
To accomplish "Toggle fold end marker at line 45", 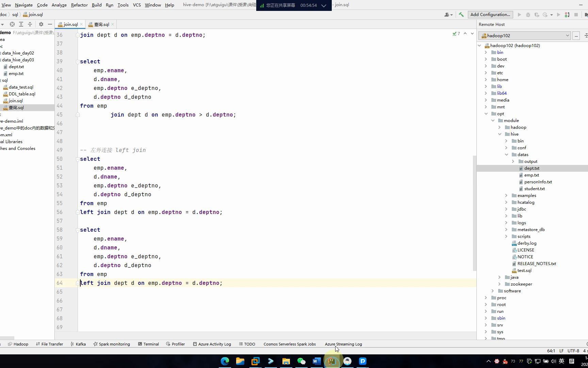I will click(x=78, y=115).
